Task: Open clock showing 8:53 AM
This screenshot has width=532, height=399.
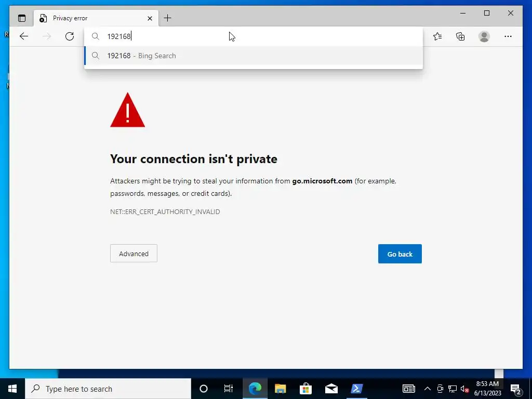Action: click(487, 389)
